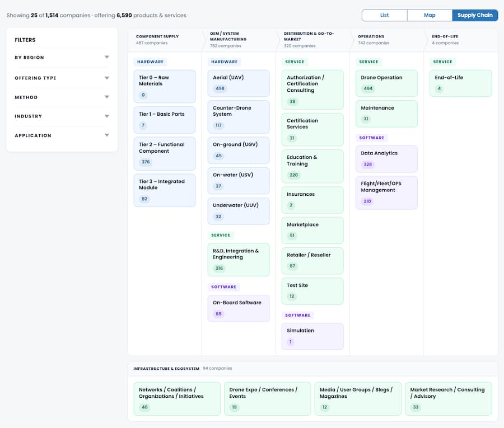Open the On-Board Software card
This screenshot has width=504, height=428.
(239, 309)
